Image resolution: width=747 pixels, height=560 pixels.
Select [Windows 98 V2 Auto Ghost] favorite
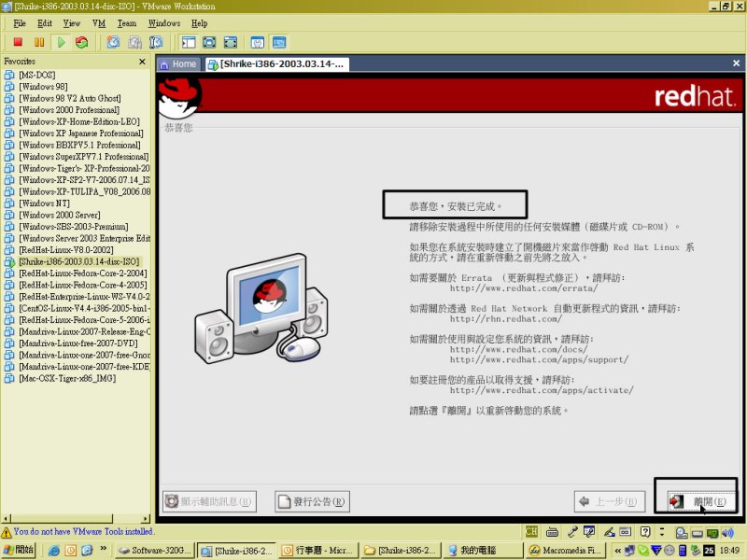click(70, 98)
